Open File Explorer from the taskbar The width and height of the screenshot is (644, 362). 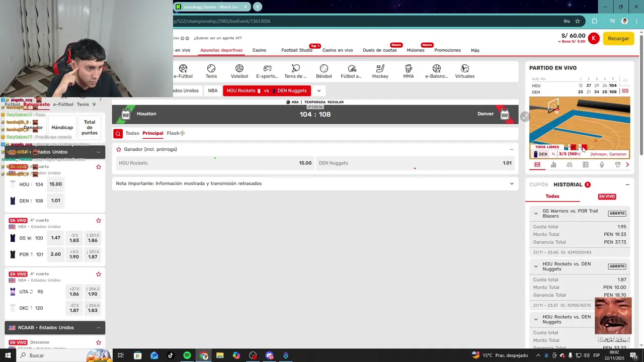(220, 355)
